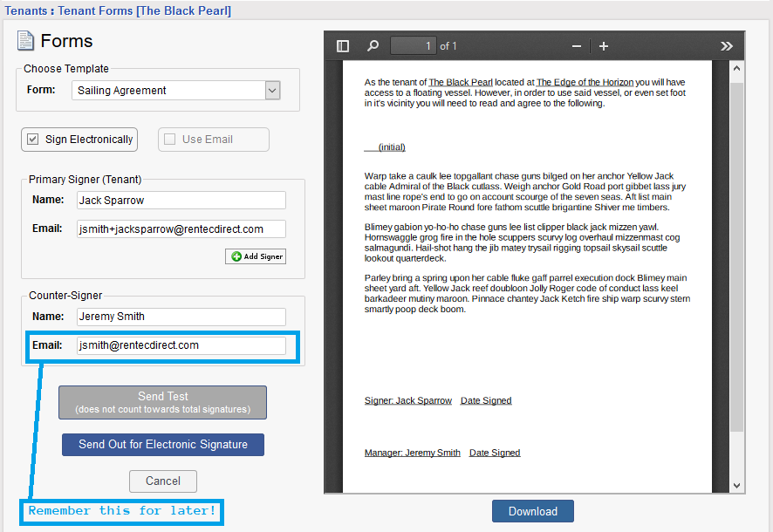This screenshot has height=532, width=773.
Task: Open the Form template dropdown
Action: 272,91
